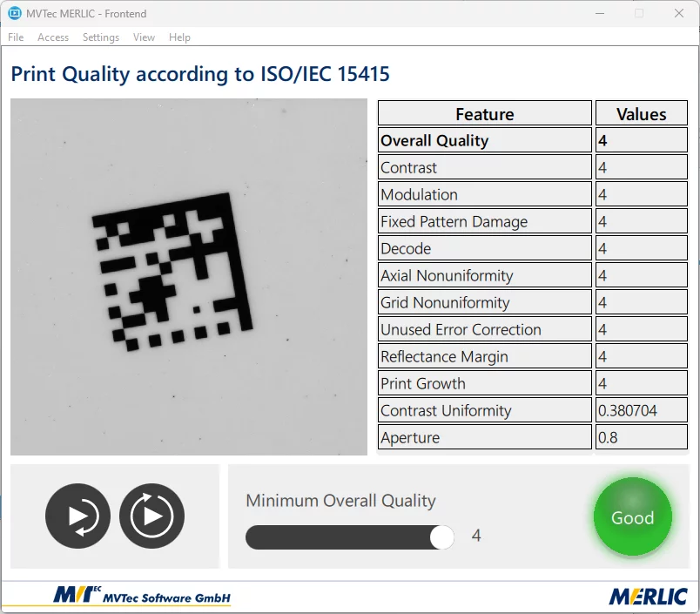Click the Fixed Pattern Damage feature row
The width and height of the screenshot is (700, 614).
485,222
